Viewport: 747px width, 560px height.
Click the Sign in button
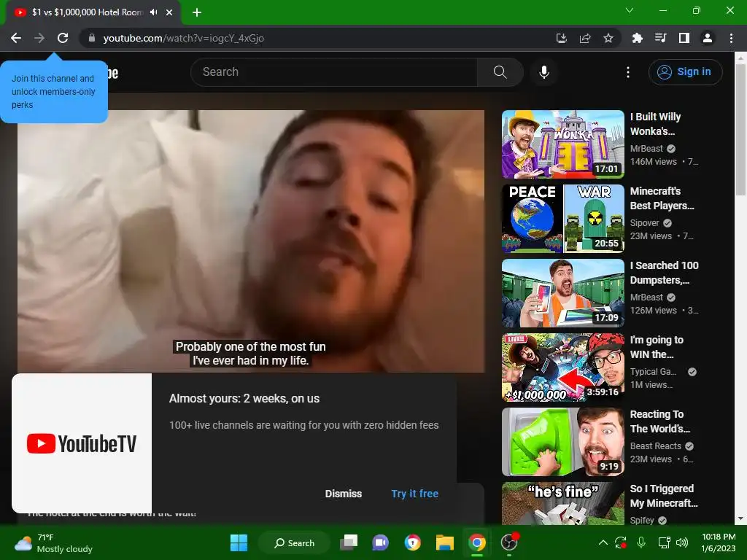(x=685, y=72)
